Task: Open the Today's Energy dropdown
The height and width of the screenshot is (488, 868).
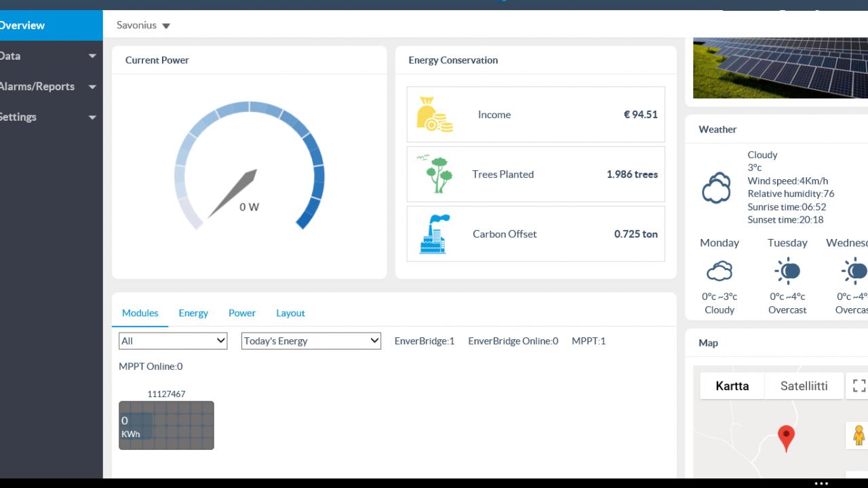Action: [x=311, y=341]
